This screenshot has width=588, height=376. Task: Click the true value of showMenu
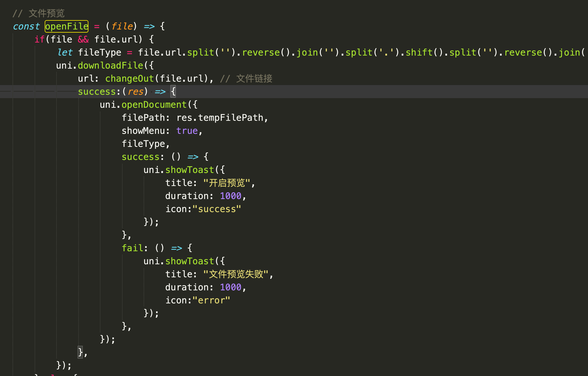[x=187, y=131]
